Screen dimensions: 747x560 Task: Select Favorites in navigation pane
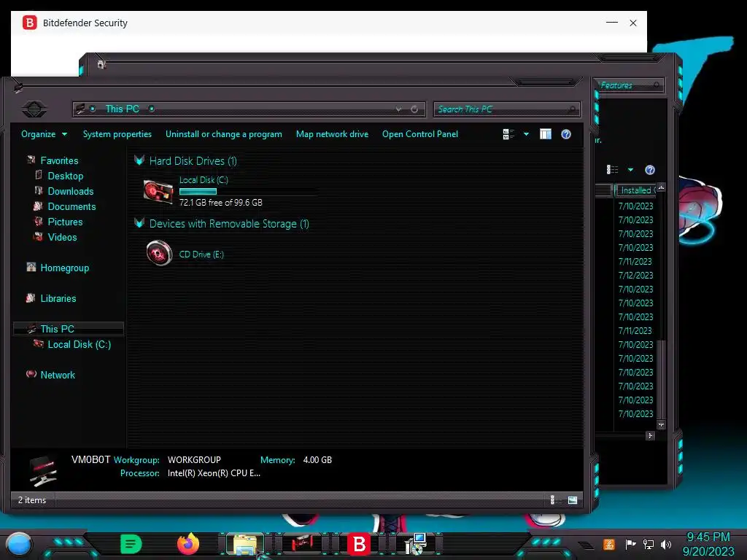click(x=59, y=160)
